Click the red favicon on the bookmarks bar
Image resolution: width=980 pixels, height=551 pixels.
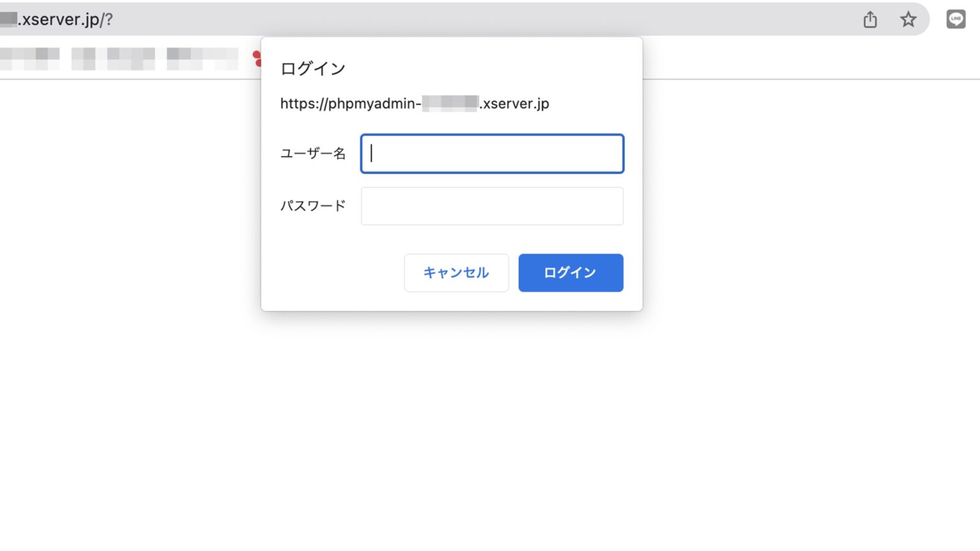258,59
